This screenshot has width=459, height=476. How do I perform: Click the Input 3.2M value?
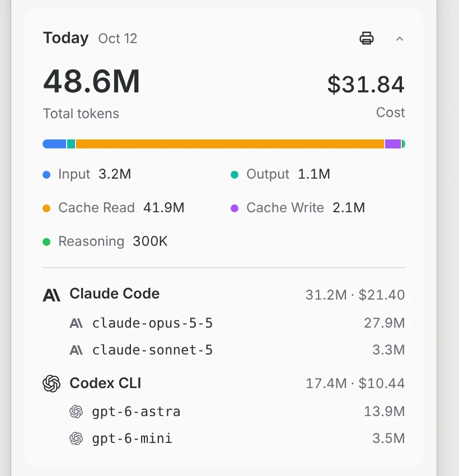[115, 174]
